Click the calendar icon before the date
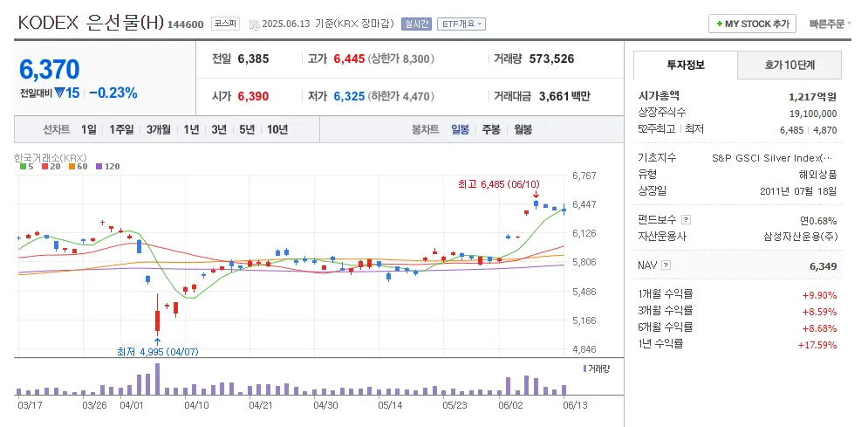Image resolution: width=868 pixels, height=427 pixels. tap(254, 24)
